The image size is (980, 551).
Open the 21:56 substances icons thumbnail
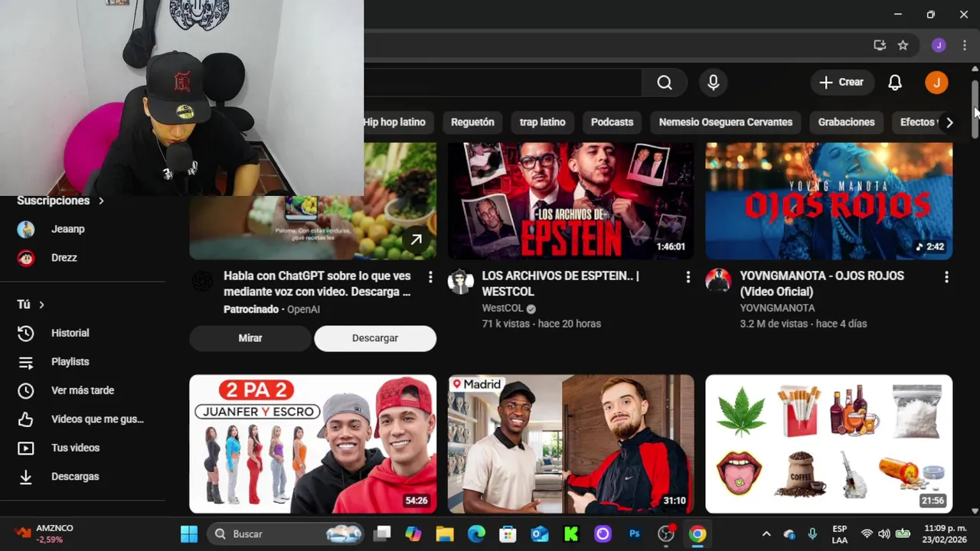point(829,444)
